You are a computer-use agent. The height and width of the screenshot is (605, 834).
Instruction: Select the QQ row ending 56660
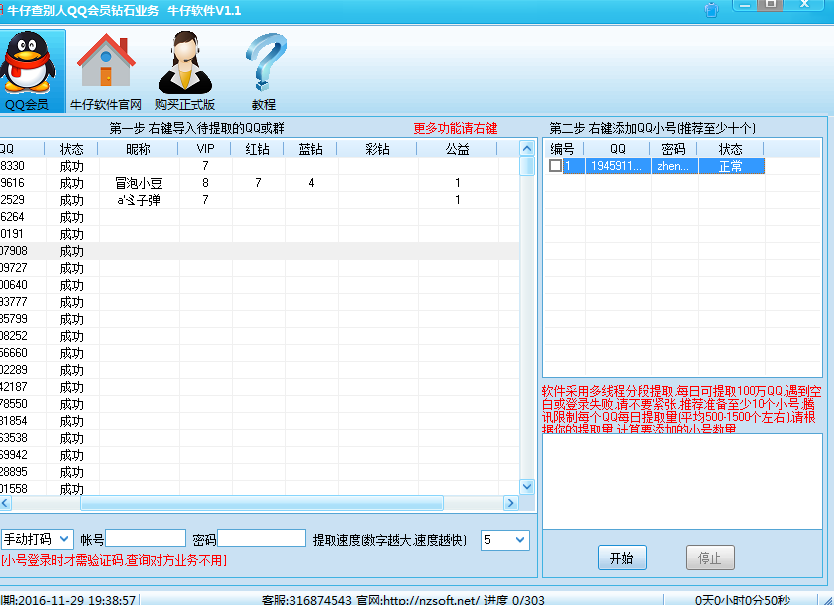pyautogui.click(x=260, y=353)
